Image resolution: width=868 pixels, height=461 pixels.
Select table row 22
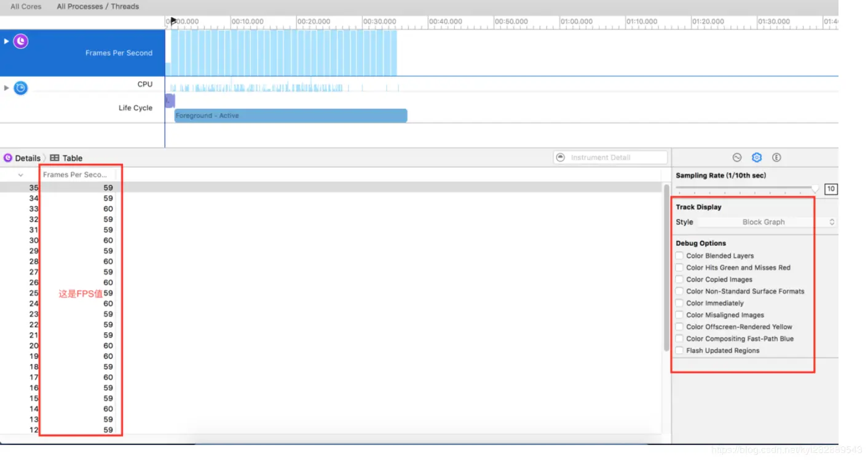(x=331, y=325)
